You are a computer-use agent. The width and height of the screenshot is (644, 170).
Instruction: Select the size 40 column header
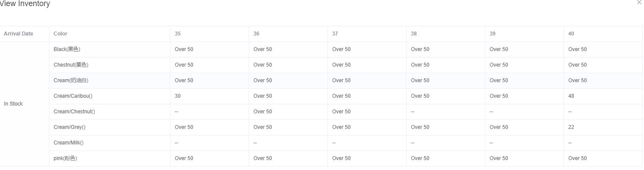pyautogui.click(x=603, y=34)
